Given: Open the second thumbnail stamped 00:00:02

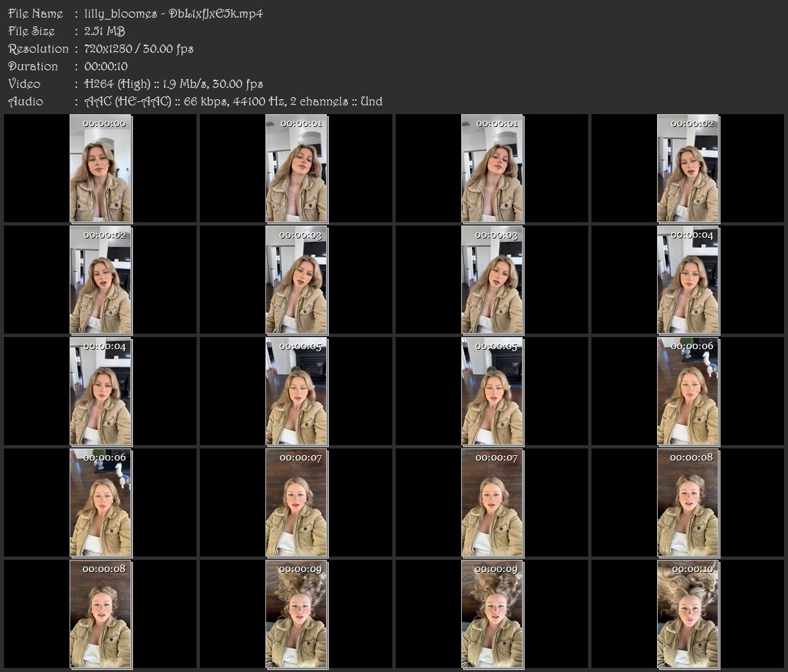Looking at the screenshot, I should (x=101, y=280).
